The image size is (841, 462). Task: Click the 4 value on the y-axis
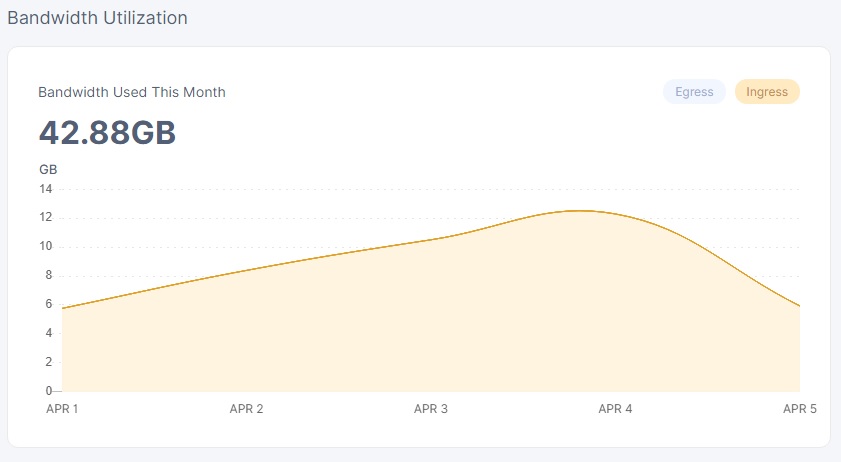click(49, 333)
